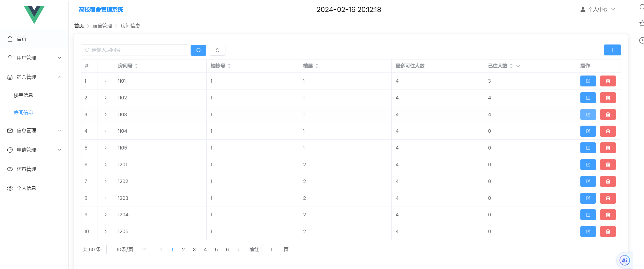Expand 用户管理 sidebar menu
The image size is (644, 269).
tap(34, 58)
